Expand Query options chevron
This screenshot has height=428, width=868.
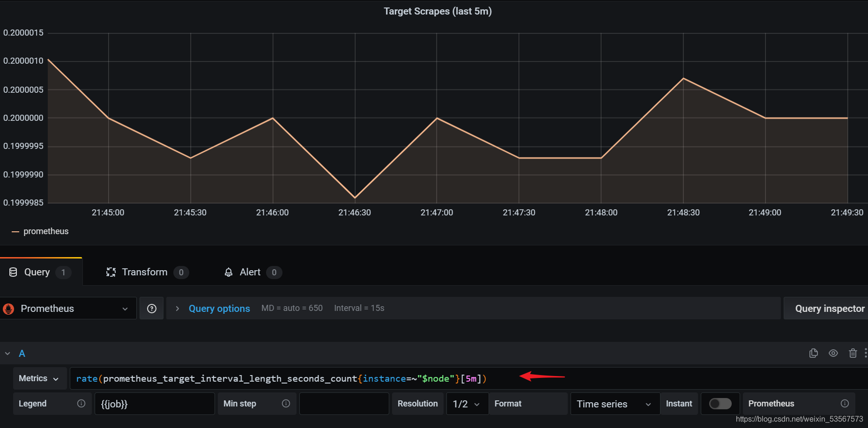tap(178, 309)
